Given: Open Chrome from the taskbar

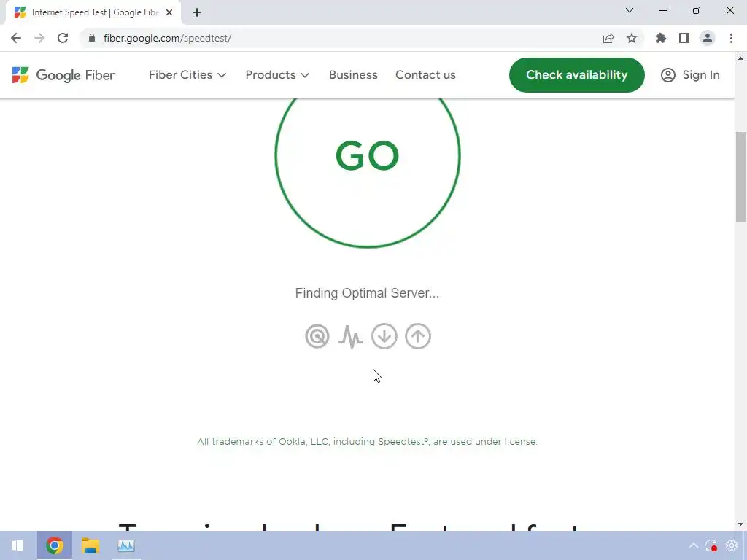Looking at the screenshot, I should 55,545.
